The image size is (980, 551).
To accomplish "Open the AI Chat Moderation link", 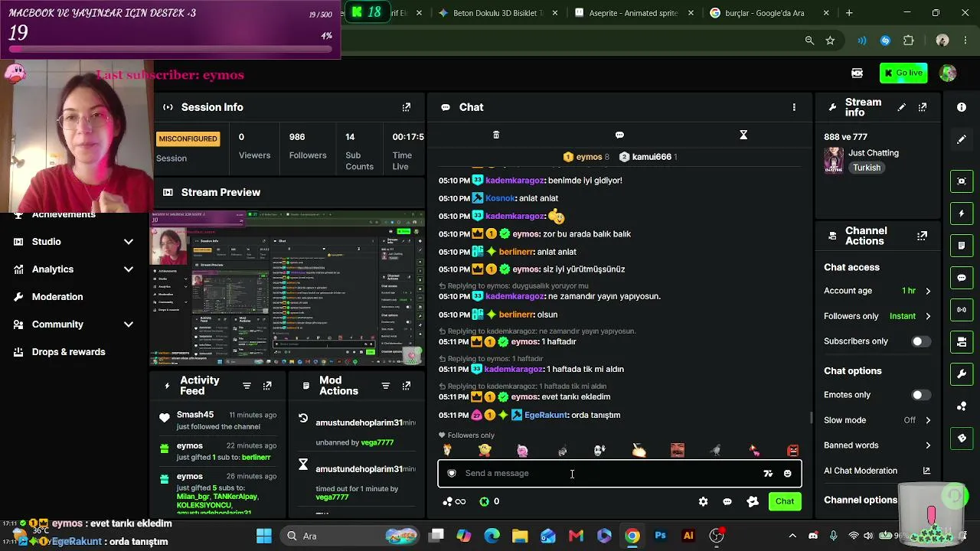I will tap(877, 471).
